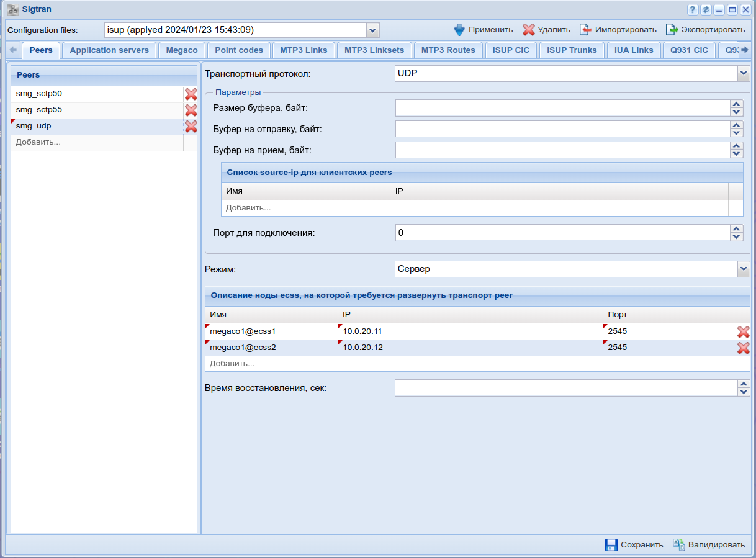Select peer smg_sctp55 in Peers list
Viewport: 756px width, 558px height.
click(x=97, y=110)
